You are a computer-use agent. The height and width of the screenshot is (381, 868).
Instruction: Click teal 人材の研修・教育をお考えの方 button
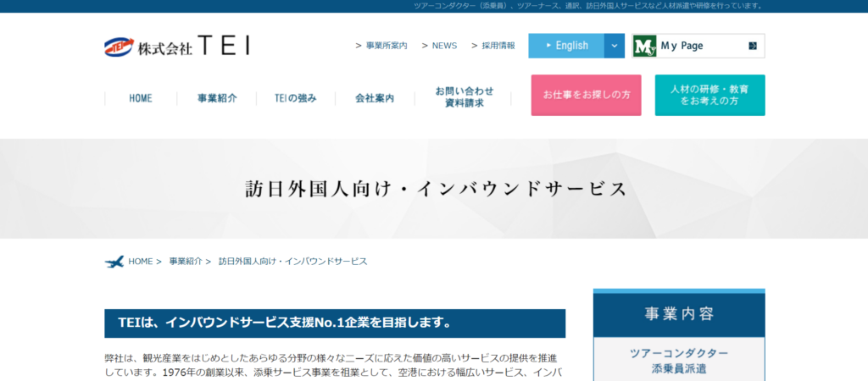click(x=709, y=95)
